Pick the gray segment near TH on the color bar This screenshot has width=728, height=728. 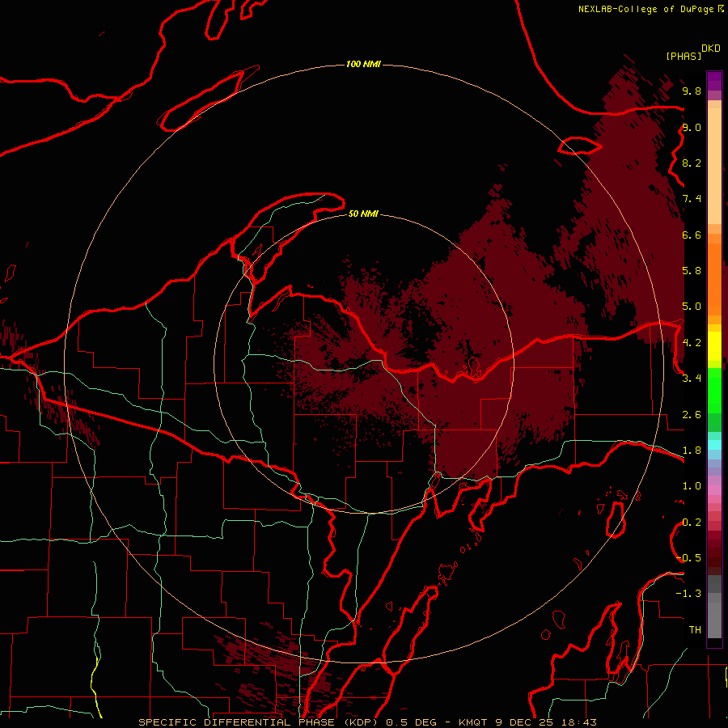point(714,620)
